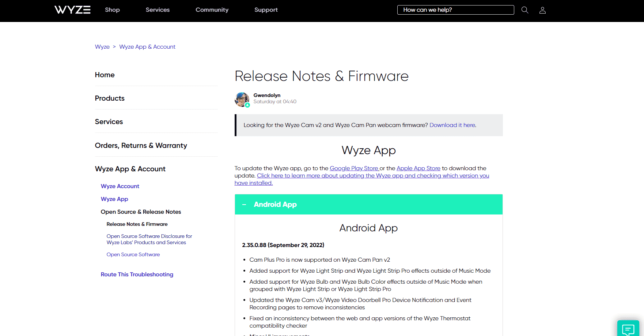Viewport: 644px width, 336px height.
Task: Click the Wyze Cam v3 Notification bullet
Action: tap(360, 304)
